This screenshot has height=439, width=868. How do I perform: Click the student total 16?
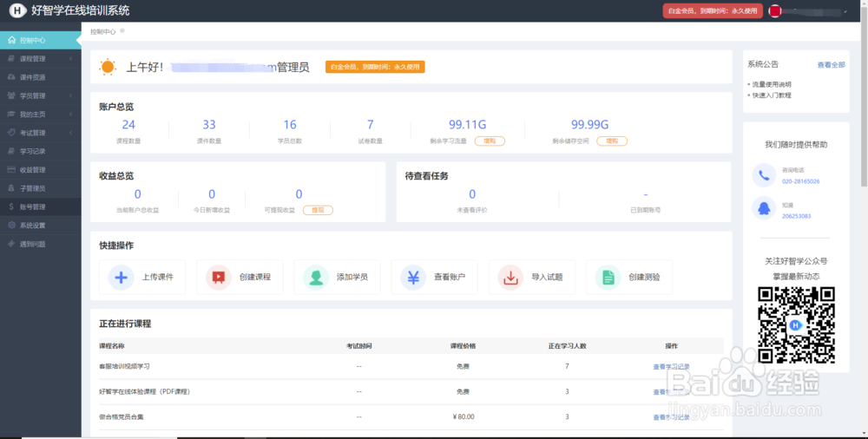click(x=290, y=125)
